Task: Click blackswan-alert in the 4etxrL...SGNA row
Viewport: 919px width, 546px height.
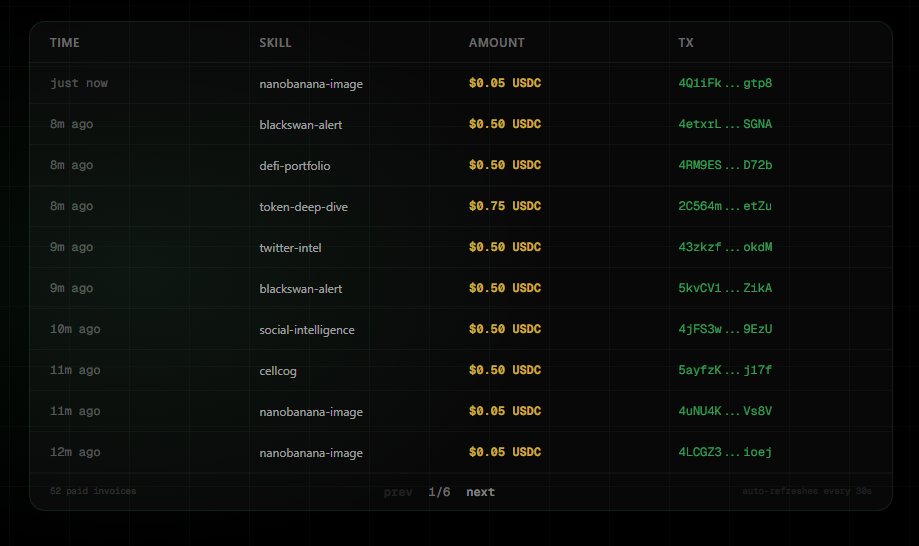Action: 301,125
